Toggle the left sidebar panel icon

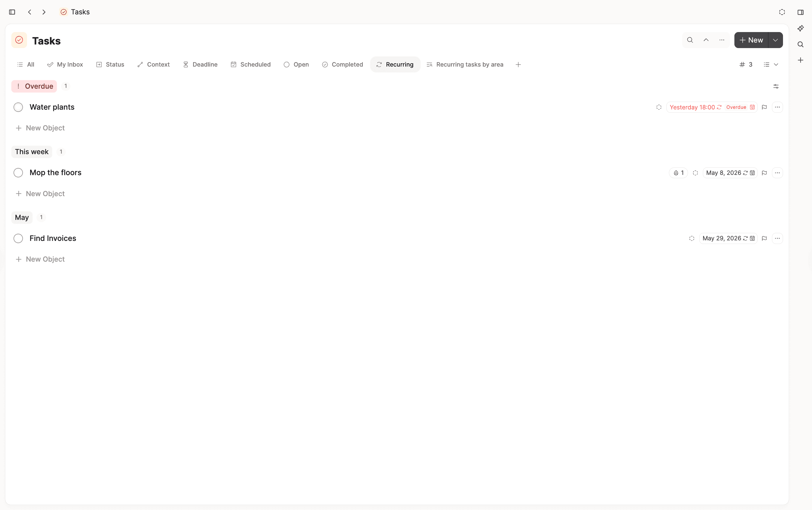click(x=12, y=12)
